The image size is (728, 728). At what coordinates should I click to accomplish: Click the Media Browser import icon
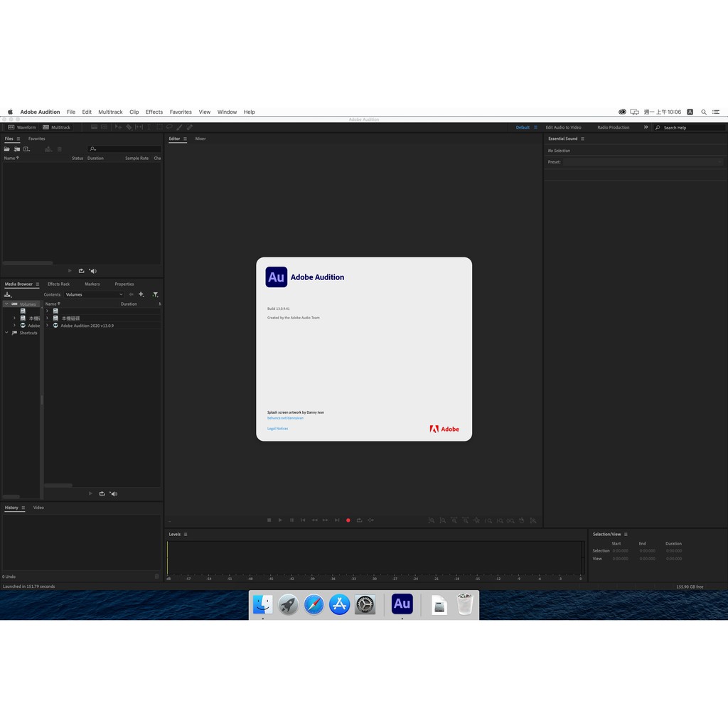8,295
